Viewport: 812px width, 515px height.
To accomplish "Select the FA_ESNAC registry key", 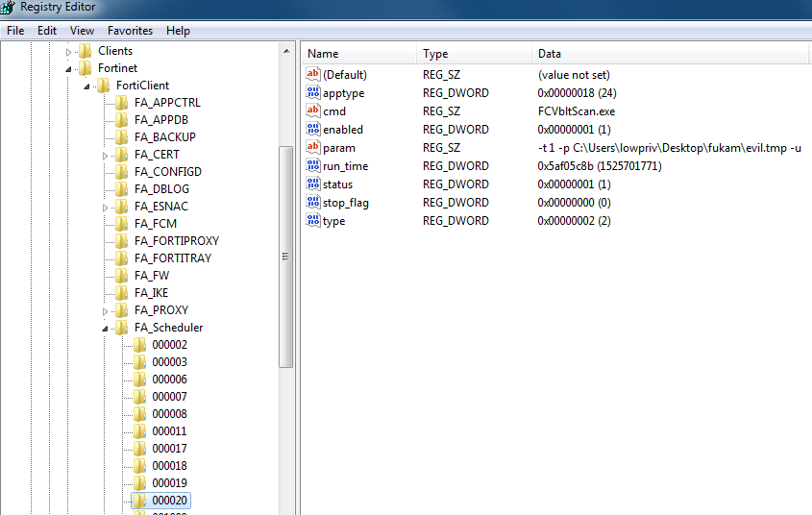I will point(161,207).
